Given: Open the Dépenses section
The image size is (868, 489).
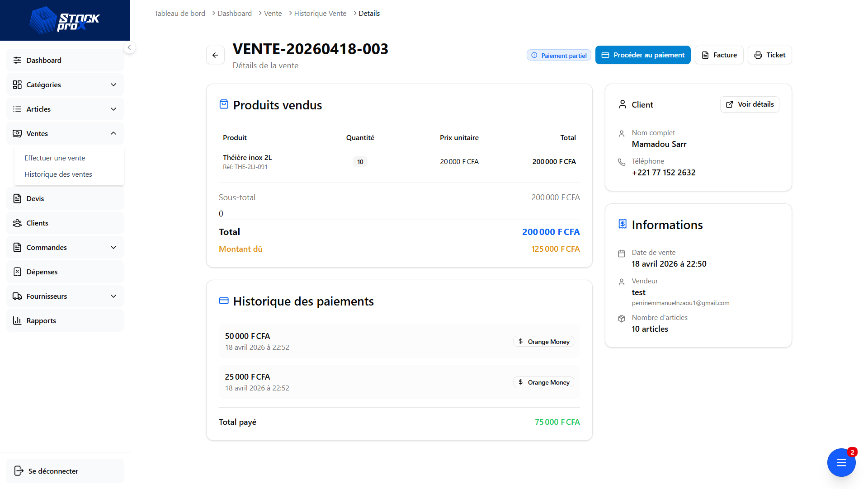Looking at the screenshot, I should [65, 272].
